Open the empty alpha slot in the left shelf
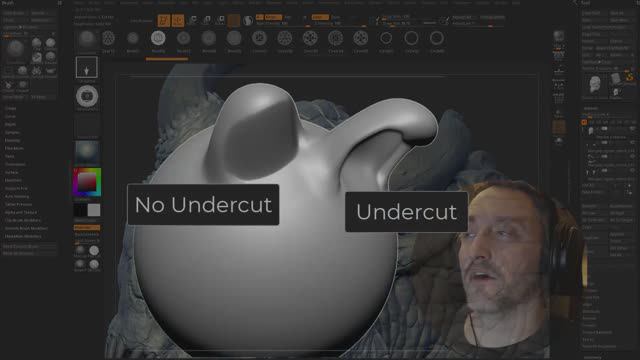 (87, 125)
